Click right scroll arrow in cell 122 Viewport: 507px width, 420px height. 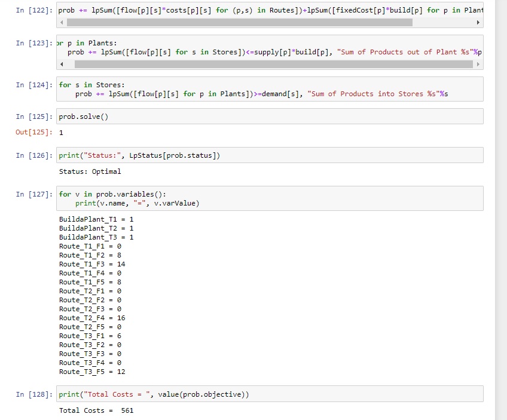[x=478, y=22]
